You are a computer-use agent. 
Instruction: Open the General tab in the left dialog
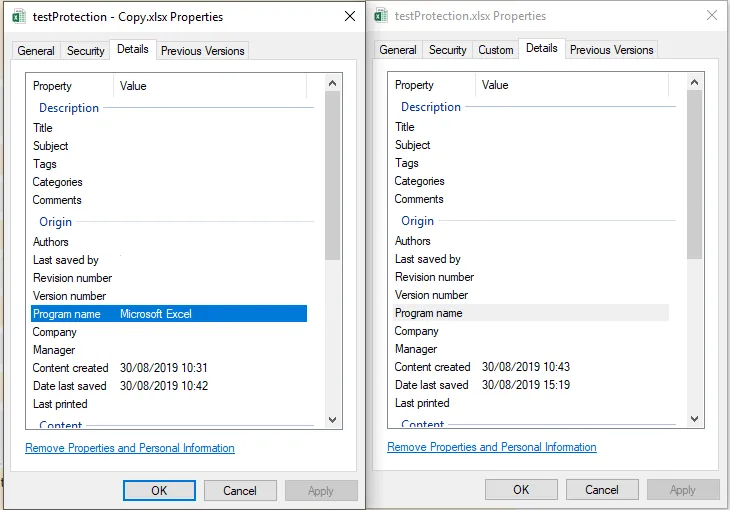[36, 51]
